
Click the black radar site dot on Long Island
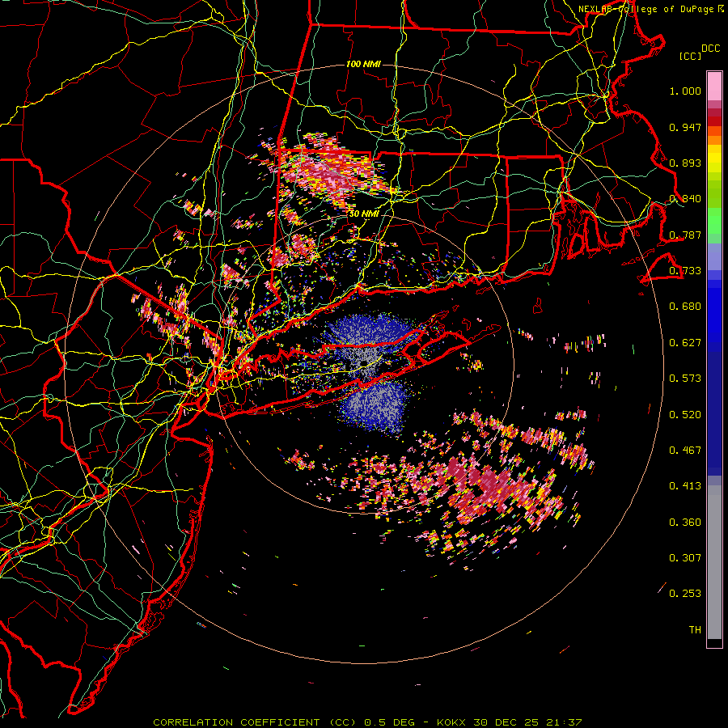click(365, 362)
